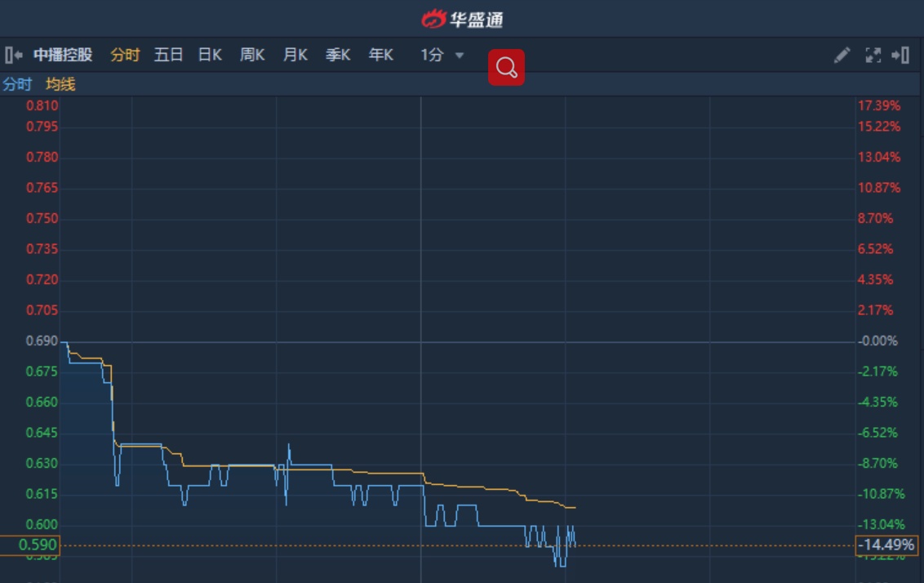Toggle the orange 均线 average legend
The image size is (924, 583).
[60, 84]
